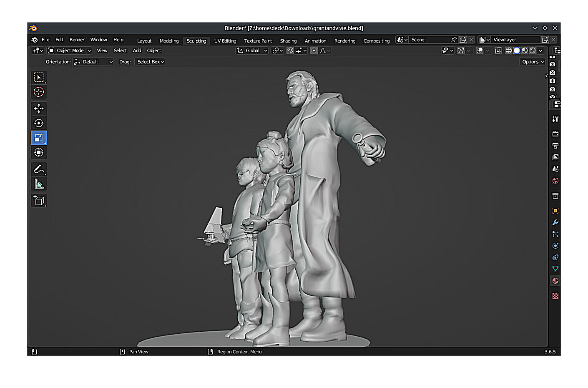Choose the Rotate tool
The image size is (588, 388).
coord(39,123)
